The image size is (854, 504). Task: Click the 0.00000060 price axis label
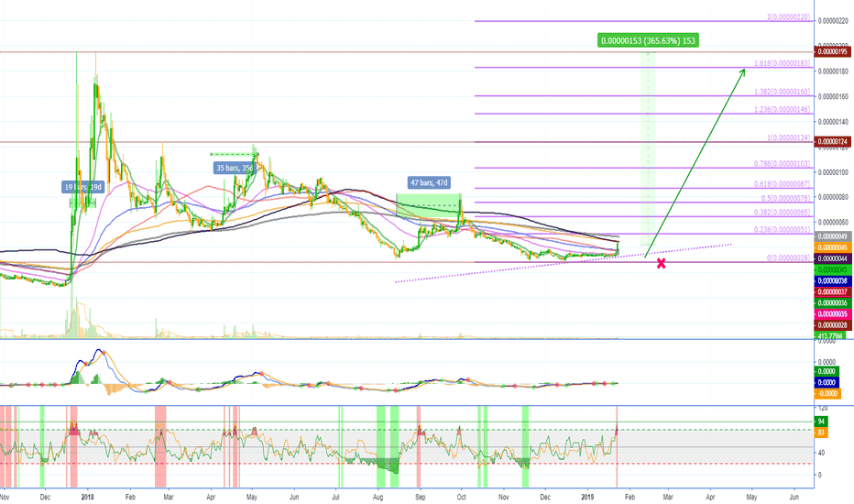coord(833,222)
